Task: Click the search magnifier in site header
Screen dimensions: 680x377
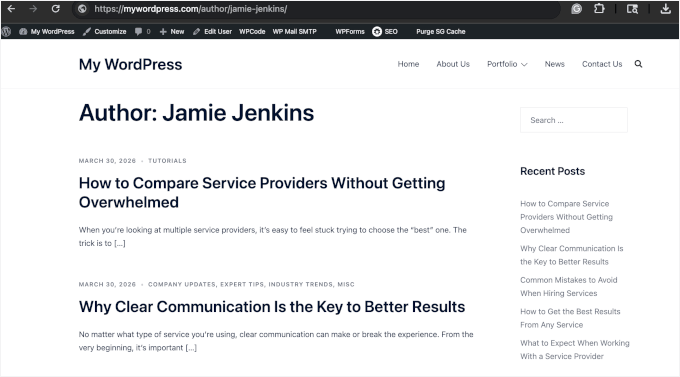Action: pyautogui.click(x=638, y=64)
